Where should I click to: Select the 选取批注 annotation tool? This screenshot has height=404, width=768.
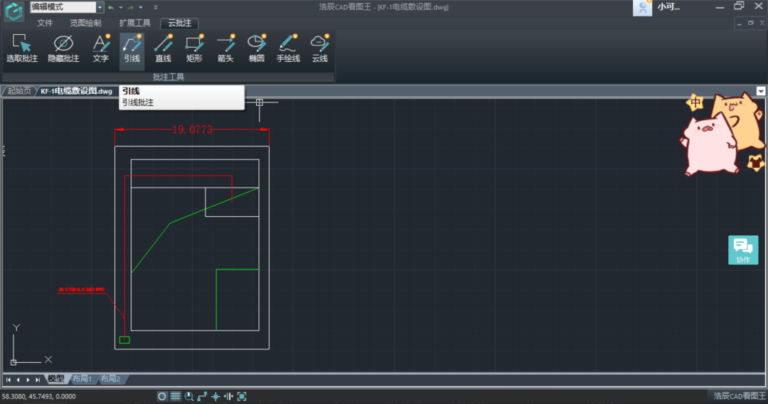coord(21,48)
